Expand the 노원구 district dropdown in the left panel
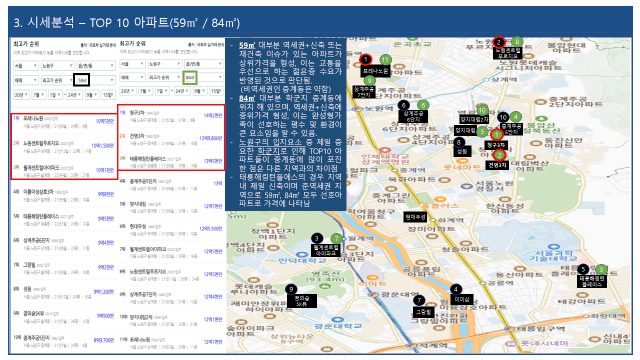This screenshot has height=360, width=640. coord(57,65)
